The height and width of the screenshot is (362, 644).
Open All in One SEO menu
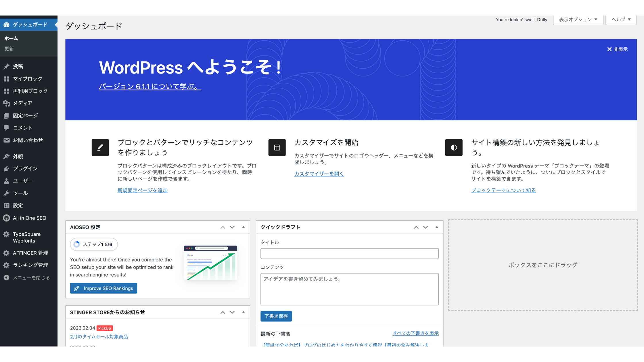[x=29, y=218]
